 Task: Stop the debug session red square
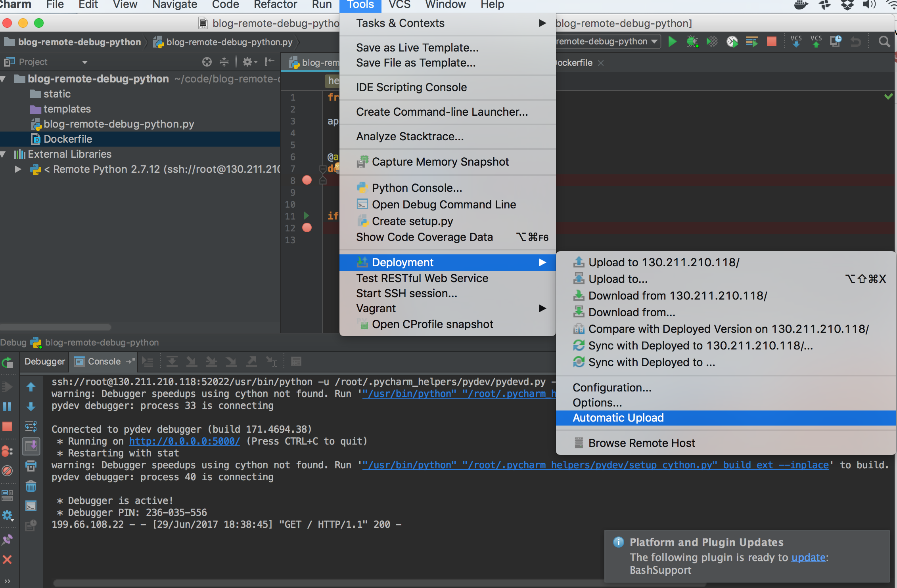point(8,426)
